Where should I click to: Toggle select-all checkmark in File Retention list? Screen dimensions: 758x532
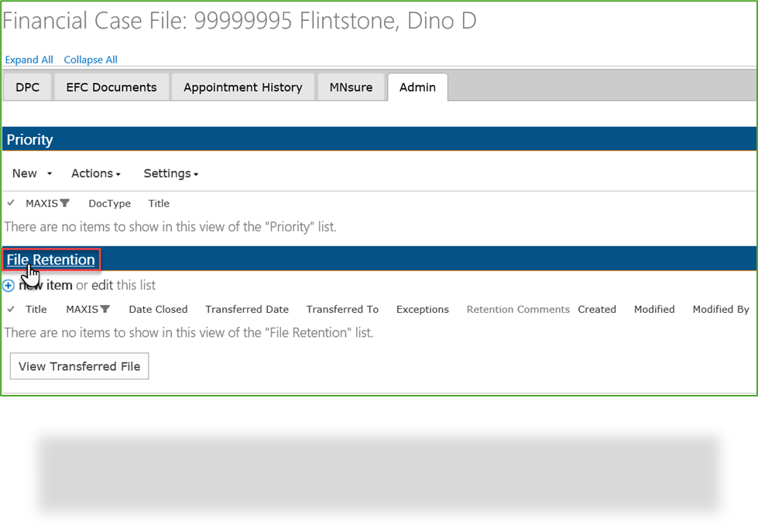(11, 310)
